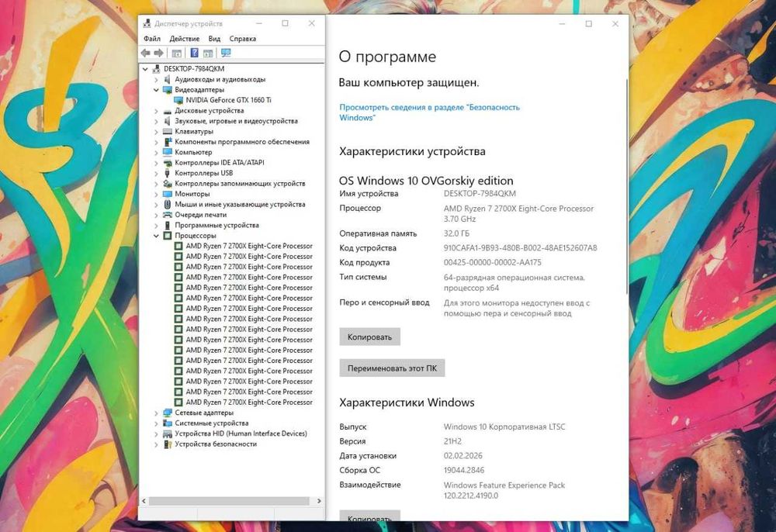Click the Видеоадаптеры category icon
The height and width of the screenshot is (532, 776).
(x=168, y=89)
